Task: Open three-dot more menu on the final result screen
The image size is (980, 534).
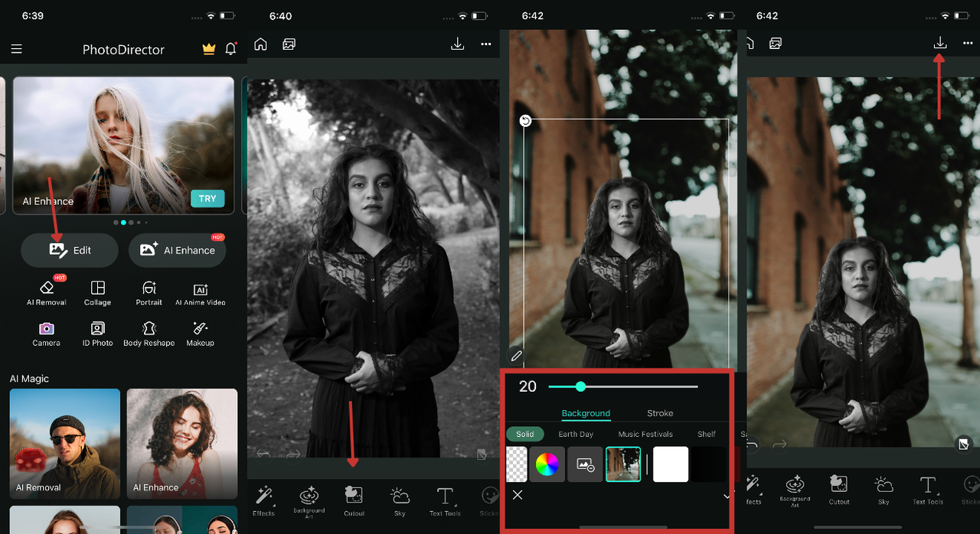Action: (x=968, y=44)
